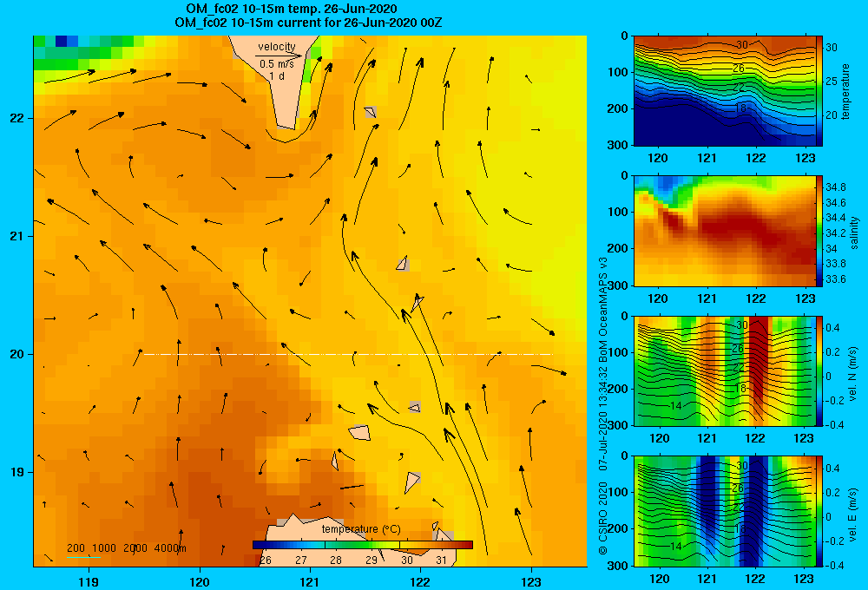Click depth tick 300 on temperature section
Screen dimensions: 868x590
[x=618, y=144]
